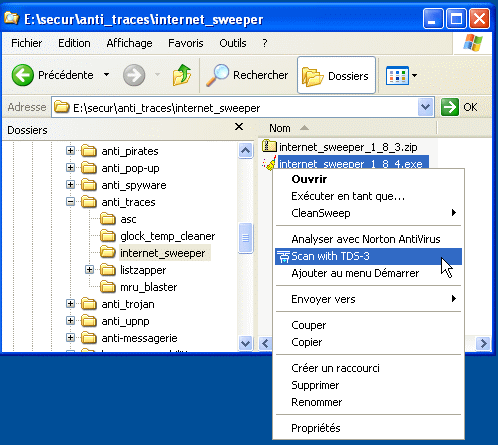Image resolution: width=498 pixels, height=445 pixels.
Task: Choose Créer un raccourci
Action: [x=368, y=368]
